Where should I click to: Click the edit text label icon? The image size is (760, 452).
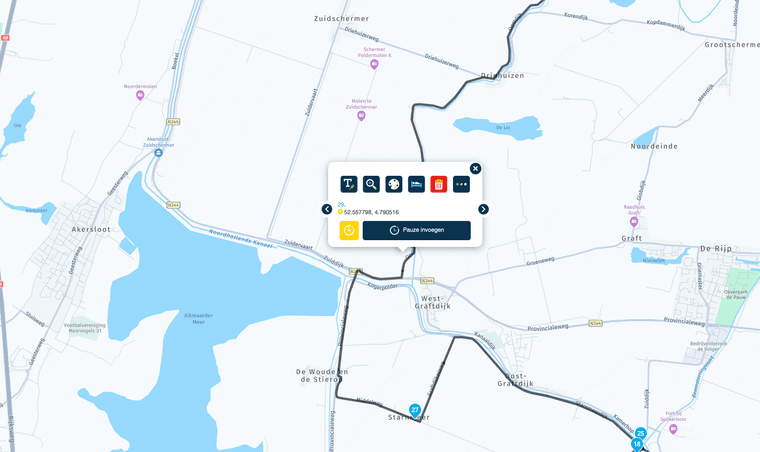348,184
